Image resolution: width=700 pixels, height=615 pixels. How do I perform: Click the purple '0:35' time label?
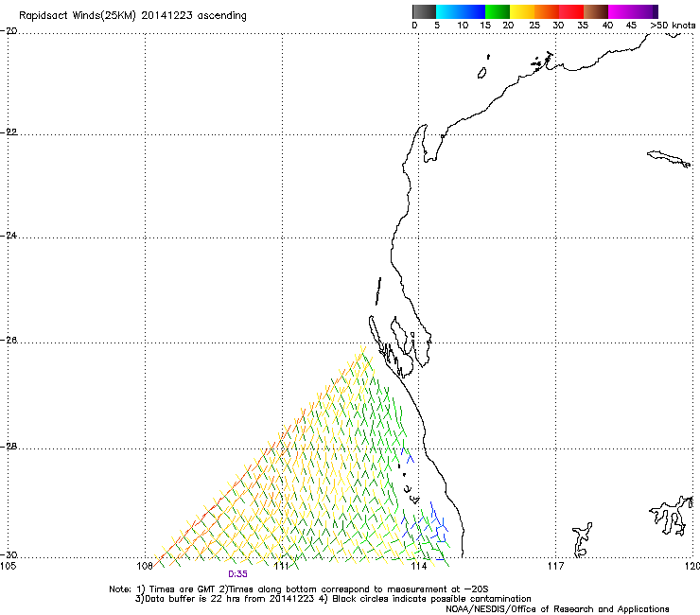[x=237, y=574]
